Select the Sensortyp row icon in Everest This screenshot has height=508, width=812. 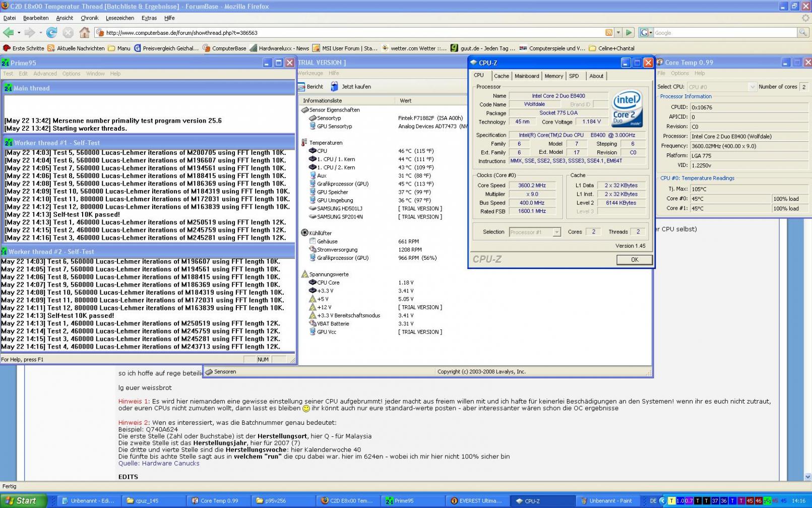313,118
